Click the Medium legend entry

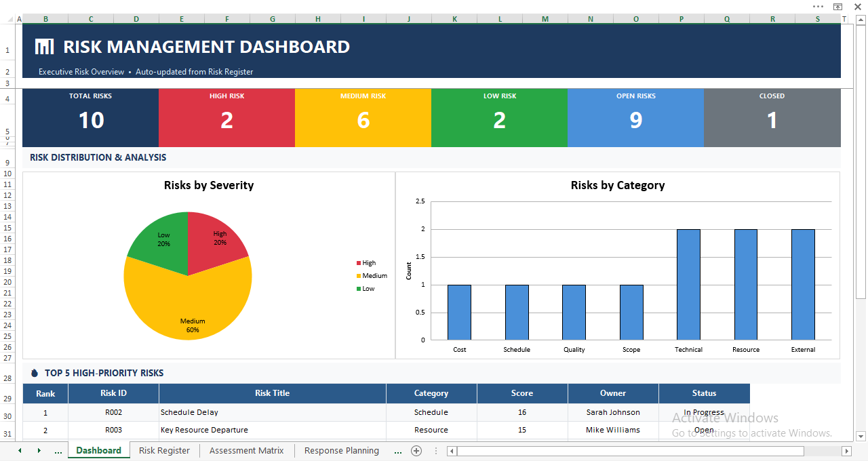372,276
